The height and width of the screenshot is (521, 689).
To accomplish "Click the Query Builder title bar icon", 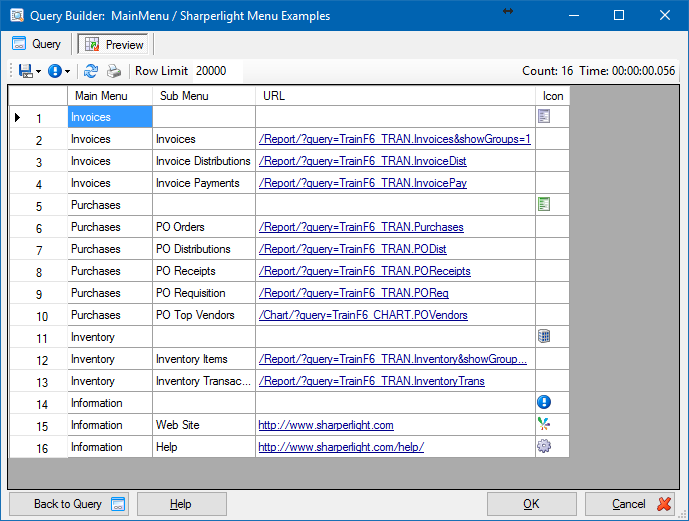I will tap(17, 15).
